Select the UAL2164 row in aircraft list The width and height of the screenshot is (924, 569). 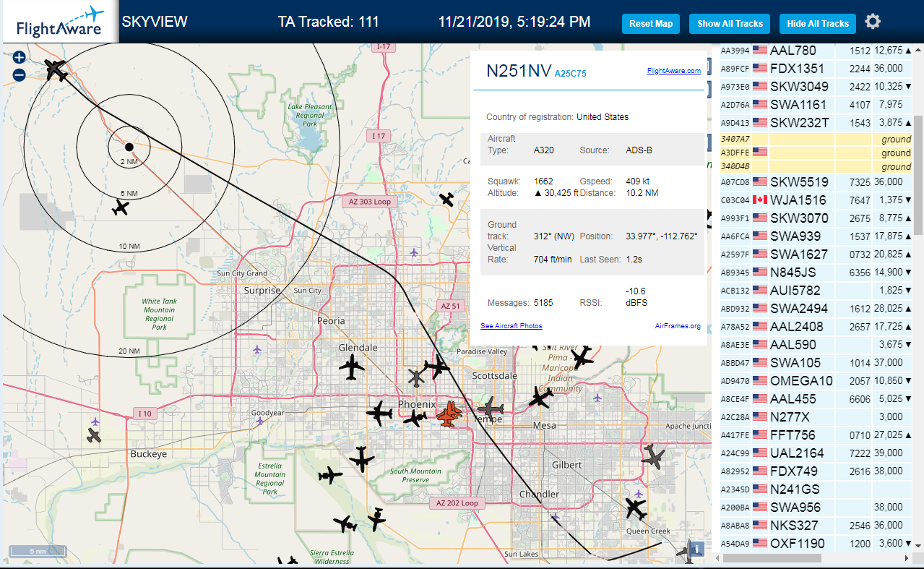pos(816,453)
